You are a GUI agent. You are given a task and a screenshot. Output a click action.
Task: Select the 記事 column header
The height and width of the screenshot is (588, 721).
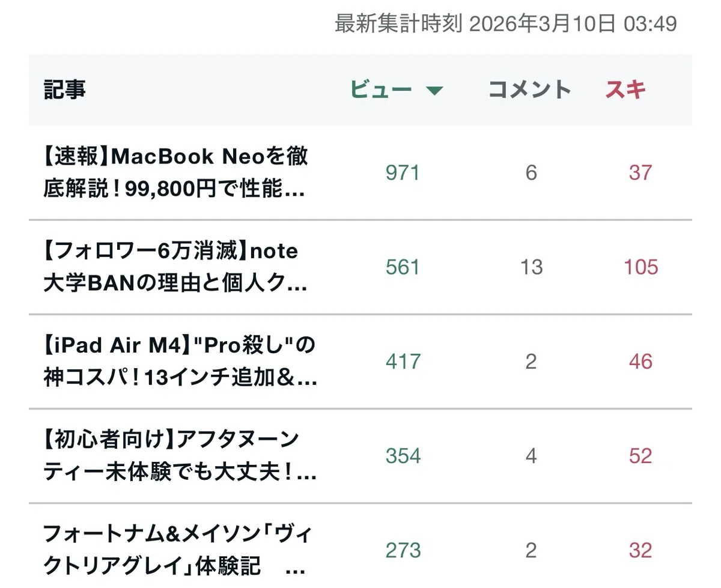[65, 89]
